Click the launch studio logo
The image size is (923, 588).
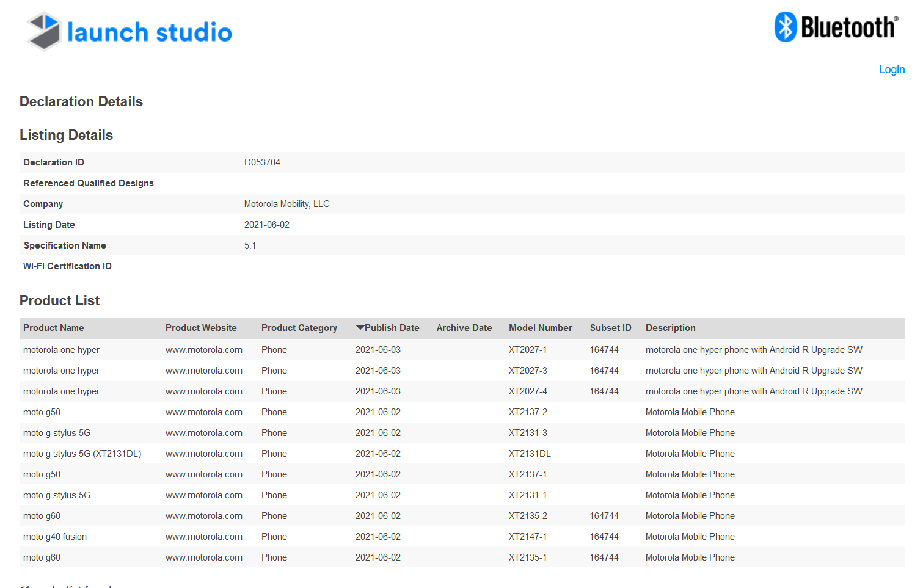(x=130, y=31)
